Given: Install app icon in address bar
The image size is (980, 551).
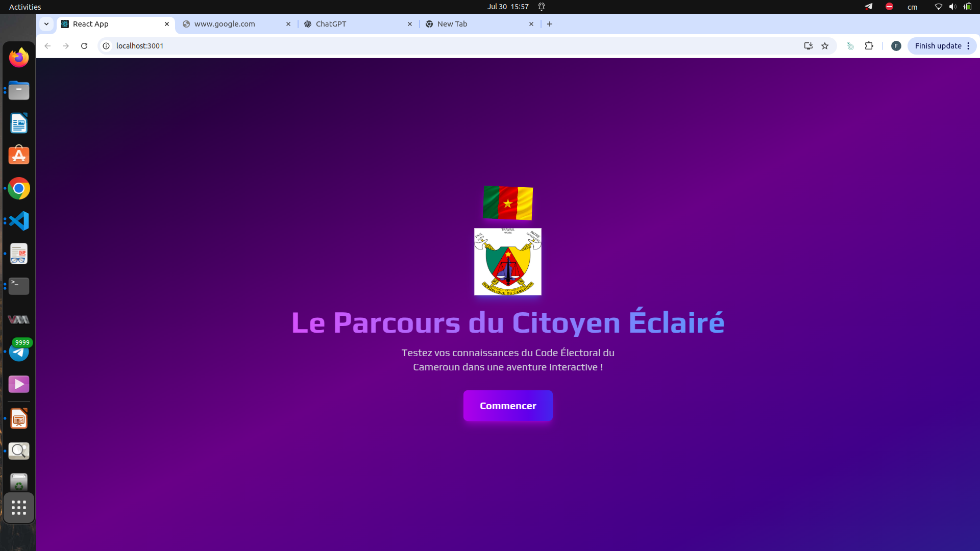Looking at the screenshot, I should coord(808,46).
